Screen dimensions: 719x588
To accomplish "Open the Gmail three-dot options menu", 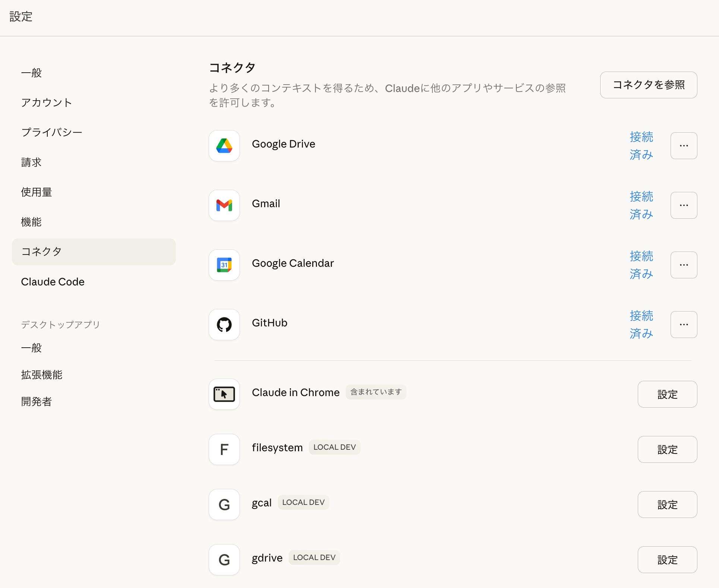I will point(684,205).
